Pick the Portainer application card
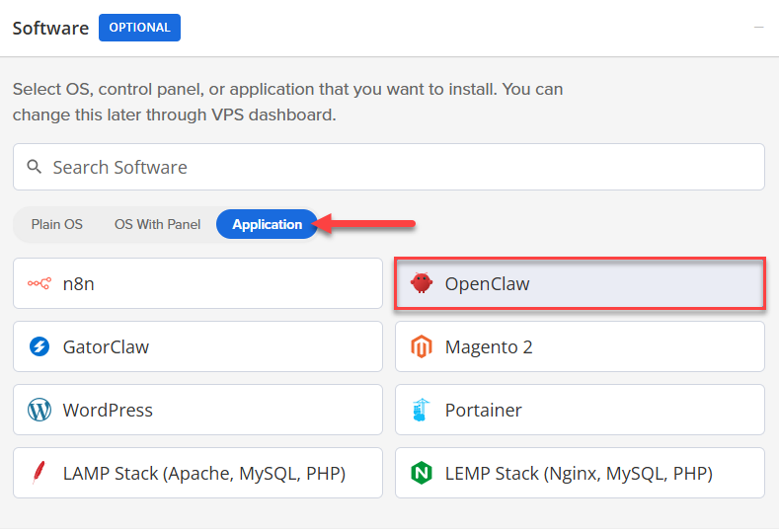The image size is (779, 532). 580,410
